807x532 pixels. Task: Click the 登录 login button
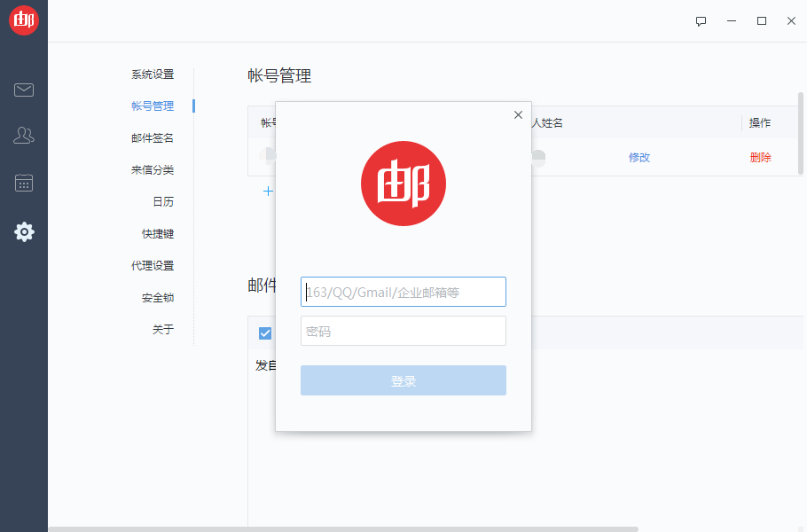point(403,379)
